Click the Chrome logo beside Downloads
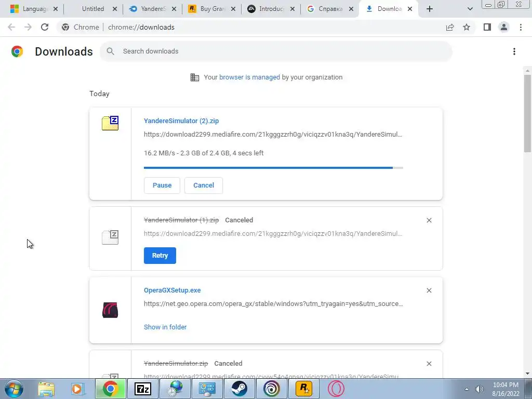This screenshot has height=399, width=532. click(17, 51)
